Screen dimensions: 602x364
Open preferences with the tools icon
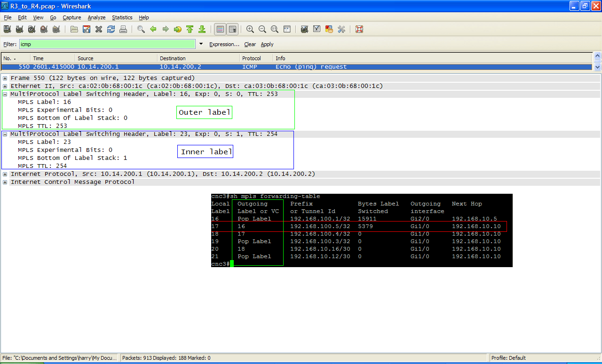pos(341,29)
